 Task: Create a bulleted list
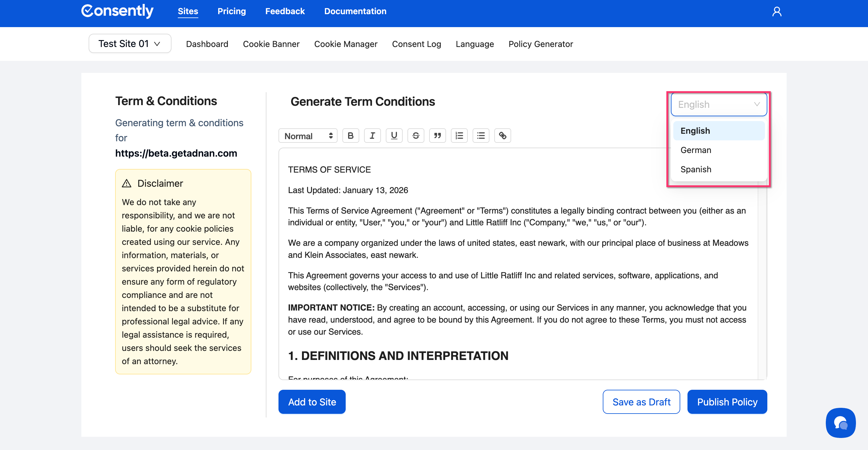(x=480, y=136)
